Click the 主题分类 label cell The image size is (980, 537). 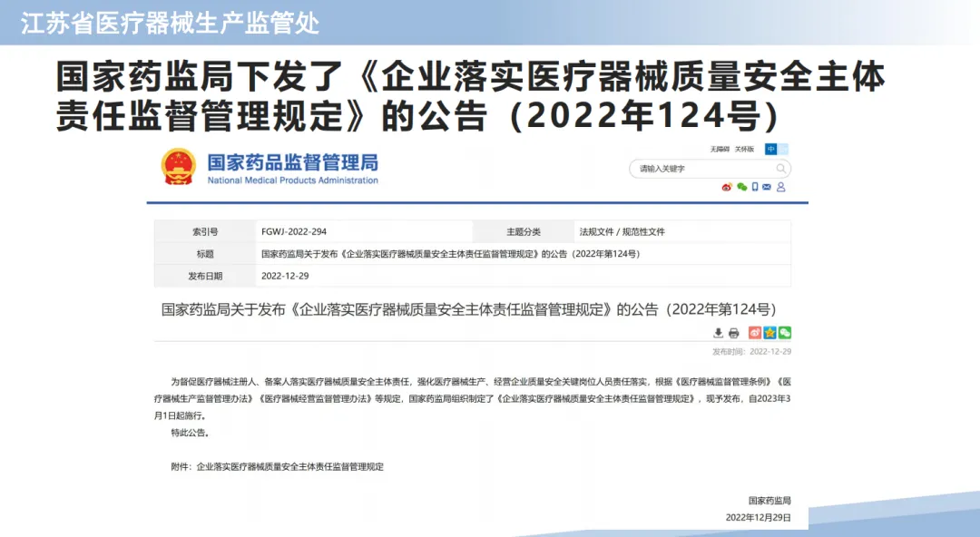pyautogui.click(x=524, y=232)
